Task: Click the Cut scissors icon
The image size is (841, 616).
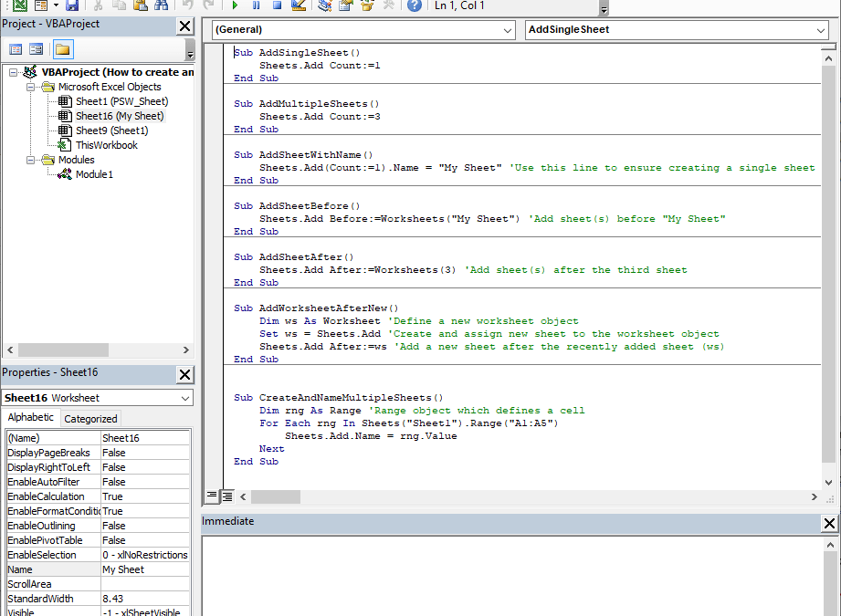Action: 98,5
